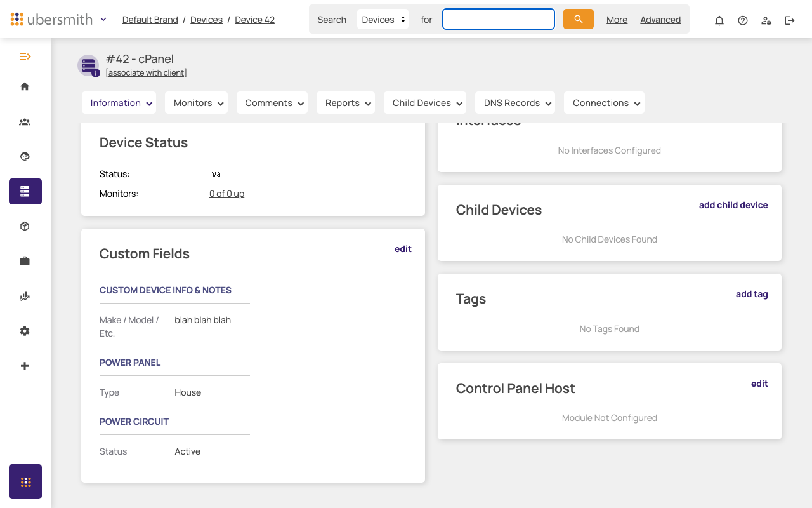Open the user settings icon
Screen dimensions: 812x508
(x=766, y=20)
